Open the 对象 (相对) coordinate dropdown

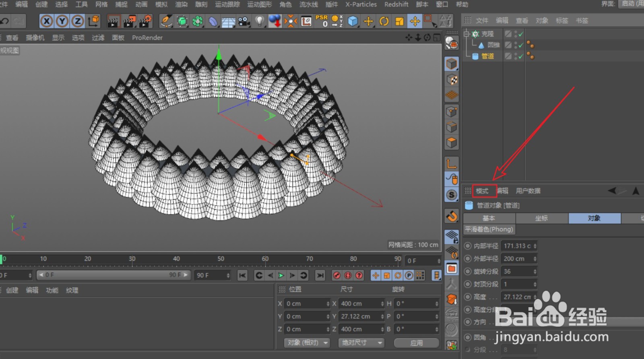[307, 342]
